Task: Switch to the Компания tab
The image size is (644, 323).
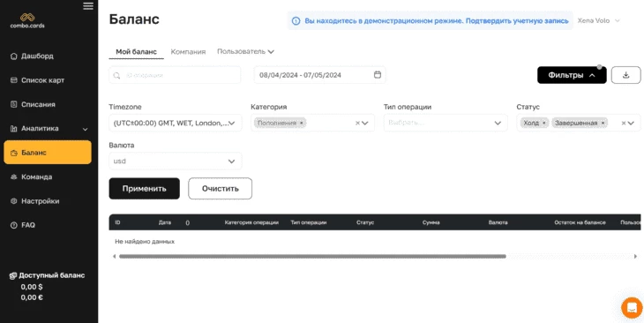Action: pos(188,52)
